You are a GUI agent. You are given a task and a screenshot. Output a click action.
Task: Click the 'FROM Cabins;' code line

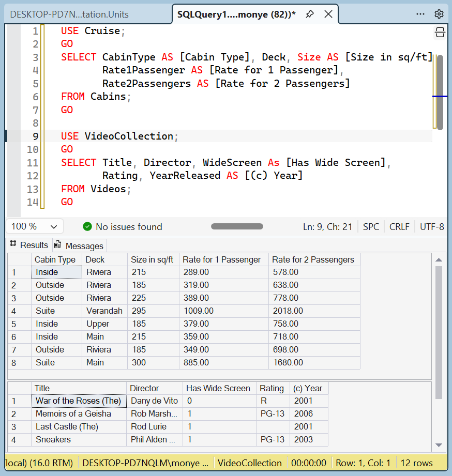click(x=96, y=97)
